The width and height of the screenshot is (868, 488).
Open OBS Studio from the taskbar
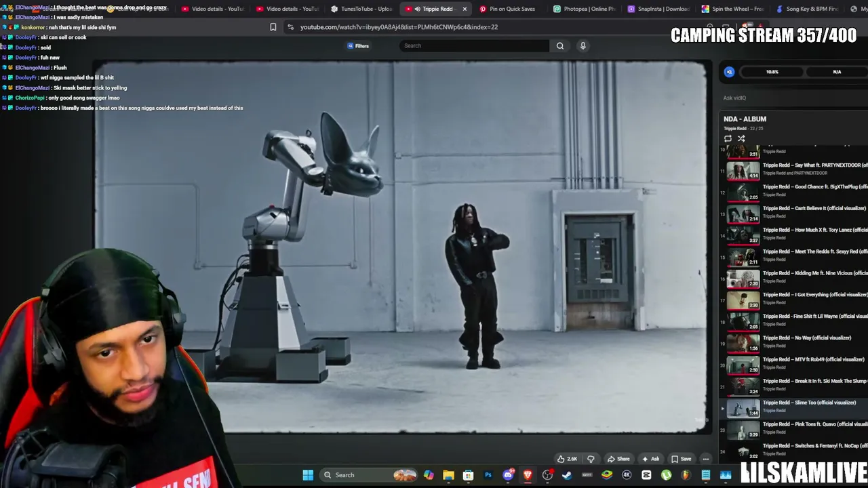(547, 475)
